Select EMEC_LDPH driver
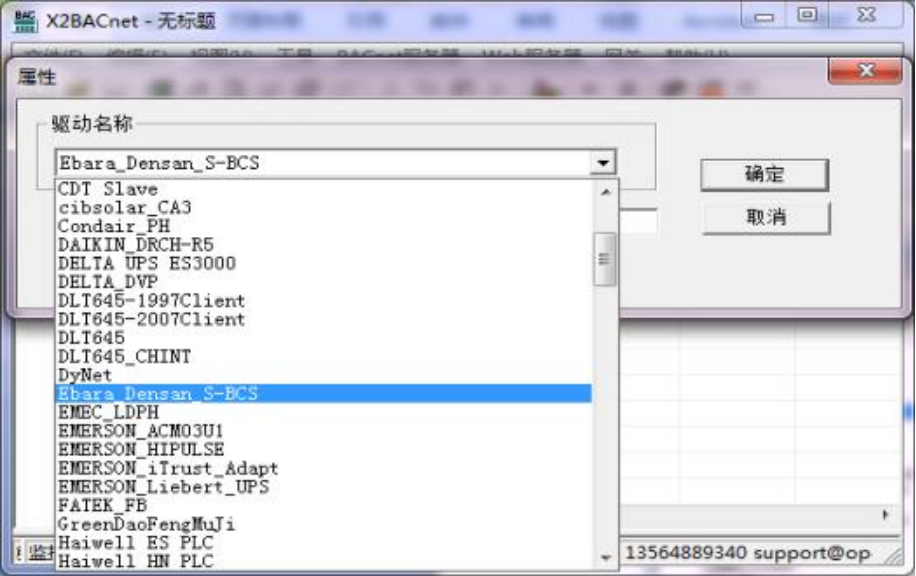This screenshot has height=576, width=916. pyautogui.click(x=324, y=412)
